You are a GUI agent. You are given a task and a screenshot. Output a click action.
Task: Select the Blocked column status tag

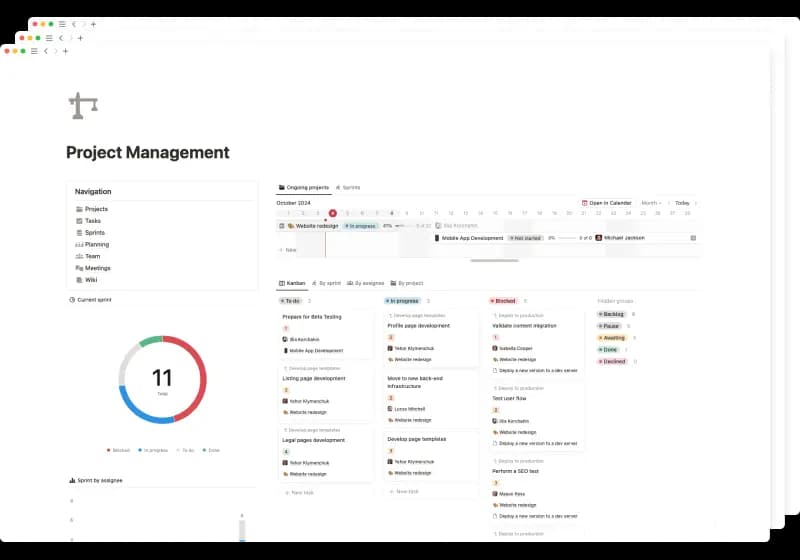[x=504, y=300]
